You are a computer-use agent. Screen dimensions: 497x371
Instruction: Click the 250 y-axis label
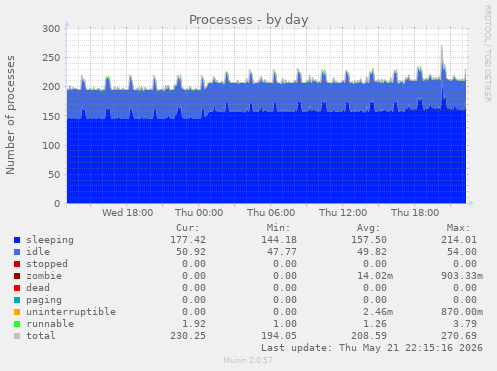pos(51,58)
